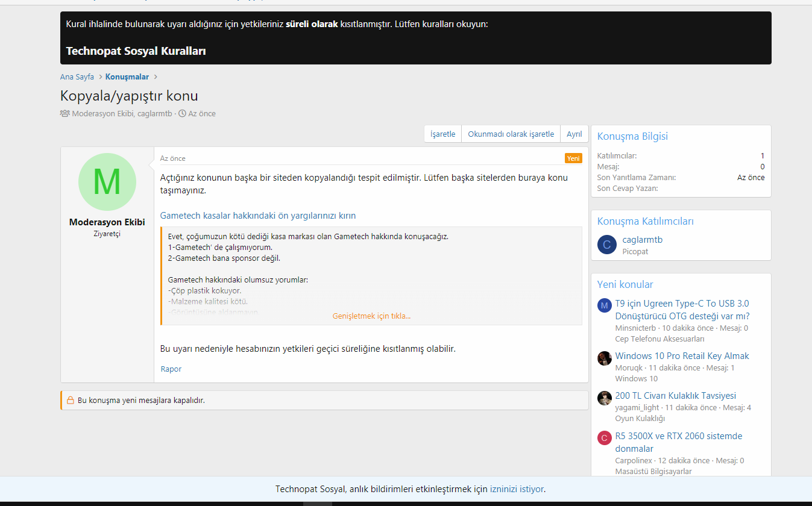The width and height of the screenshot is (812, 506).
Task: Expand quote with Genişletmek için tıkla
Action: [371, 316]
